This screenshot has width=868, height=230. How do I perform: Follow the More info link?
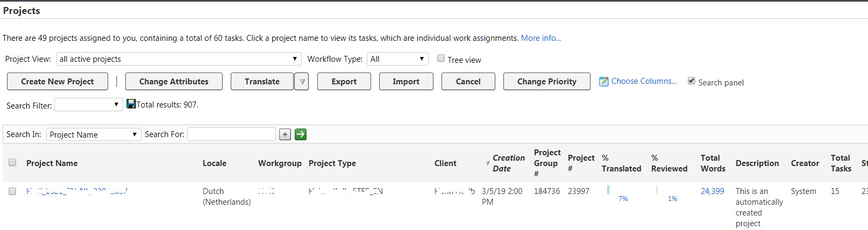540,38
